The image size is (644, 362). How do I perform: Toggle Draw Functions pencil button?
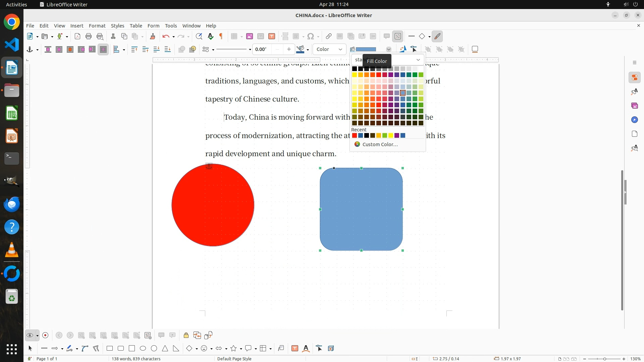(437, 37)
